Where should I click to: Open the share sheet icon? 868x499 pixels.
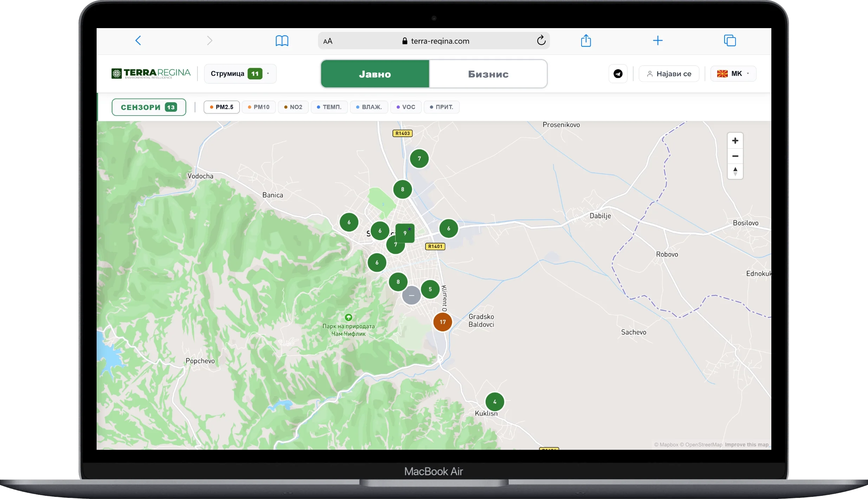pyautogui.click(x=586, y=40)
